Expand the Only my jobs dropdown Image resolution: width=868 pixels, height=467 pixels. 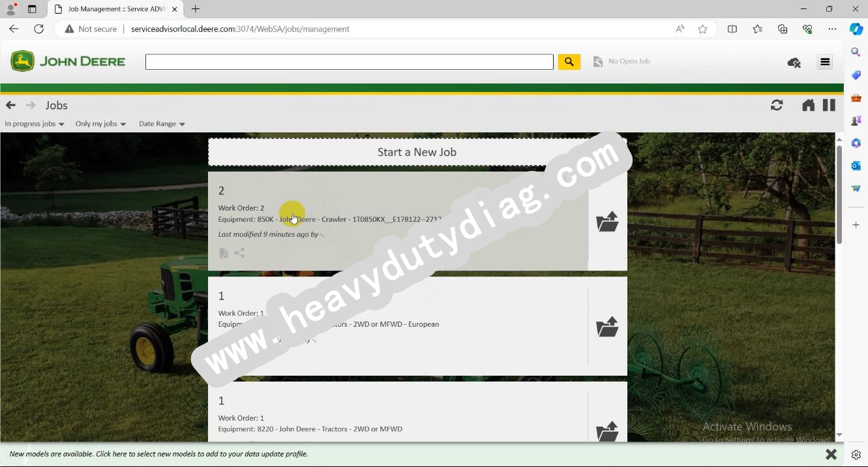point(100,123)
